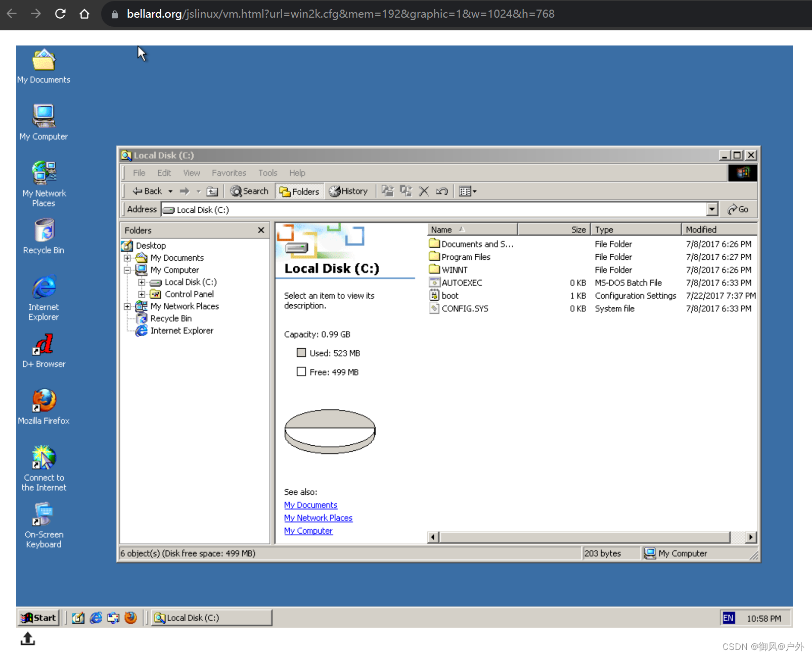This screenshot has width=812, height=656.
Task: Open the D+ Browser desktop icon
Action: point(43,346)
